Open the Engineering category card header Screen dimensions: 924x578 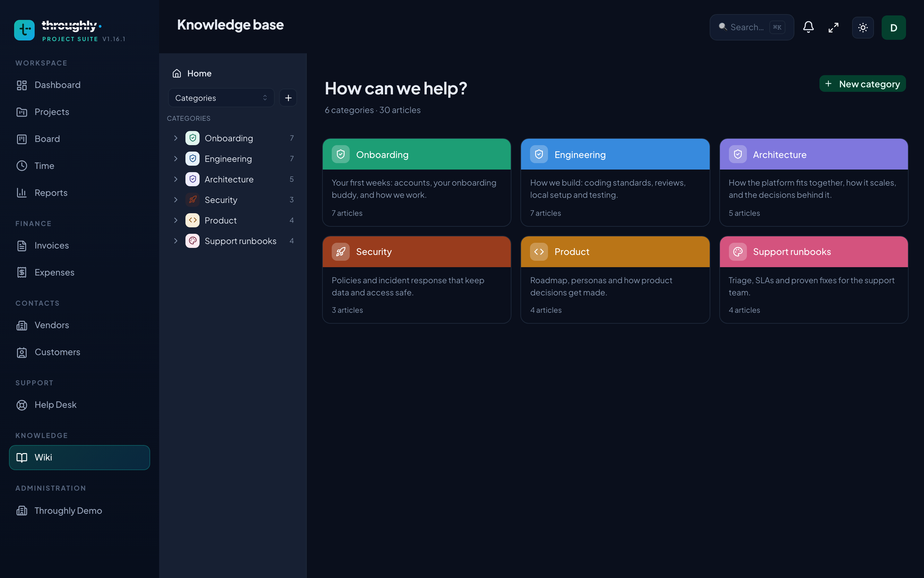pos(615,154)
